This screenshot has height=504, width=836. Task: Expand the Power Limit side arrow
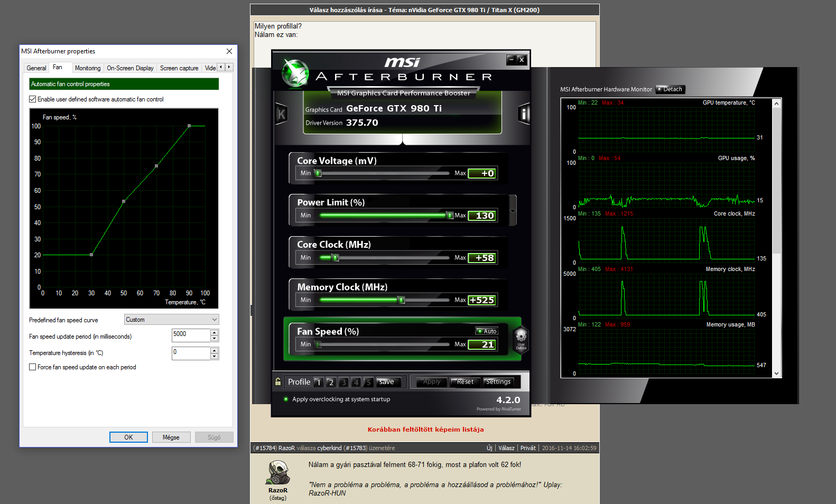coord(513,210)
